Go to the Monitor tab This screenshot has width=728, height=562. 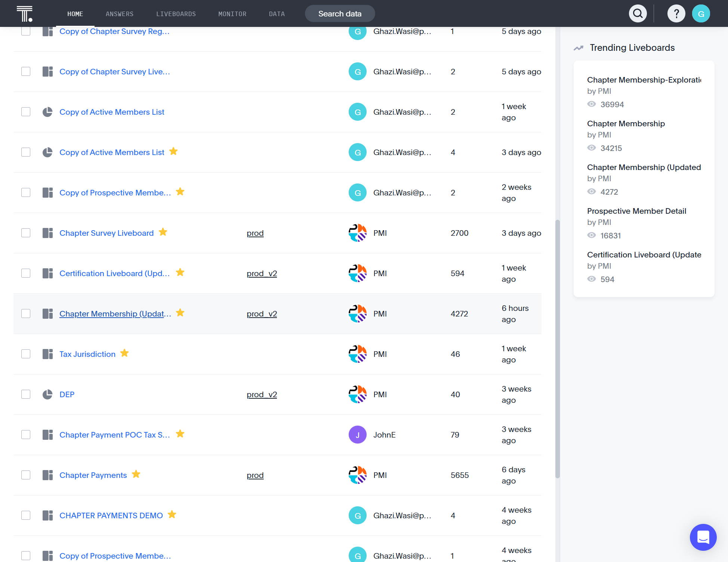(232, 14)
